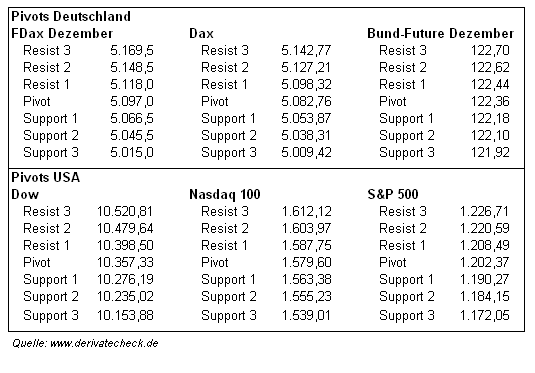Click the Pivots Deutschland heading

click(x=71, y=16)
